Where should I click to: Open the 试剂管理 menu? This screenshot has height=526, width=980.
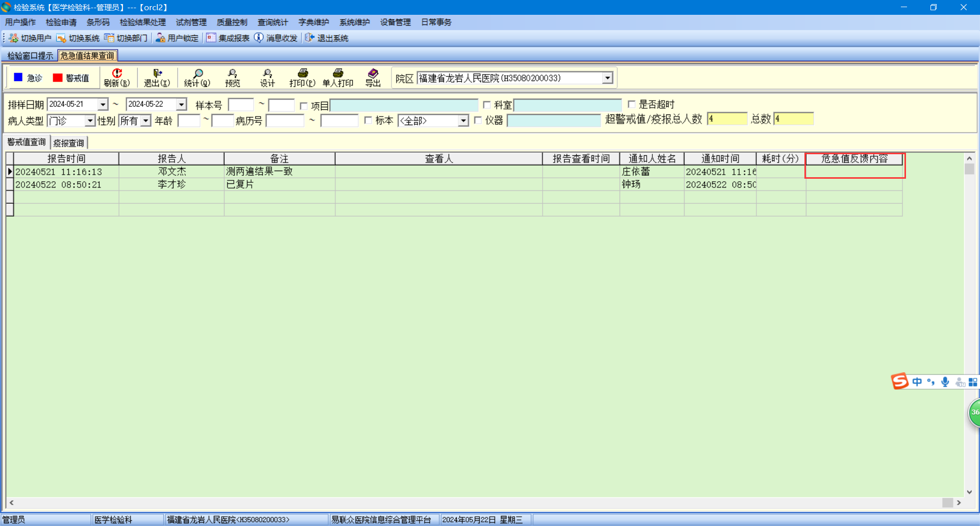[x=191, y=22]
